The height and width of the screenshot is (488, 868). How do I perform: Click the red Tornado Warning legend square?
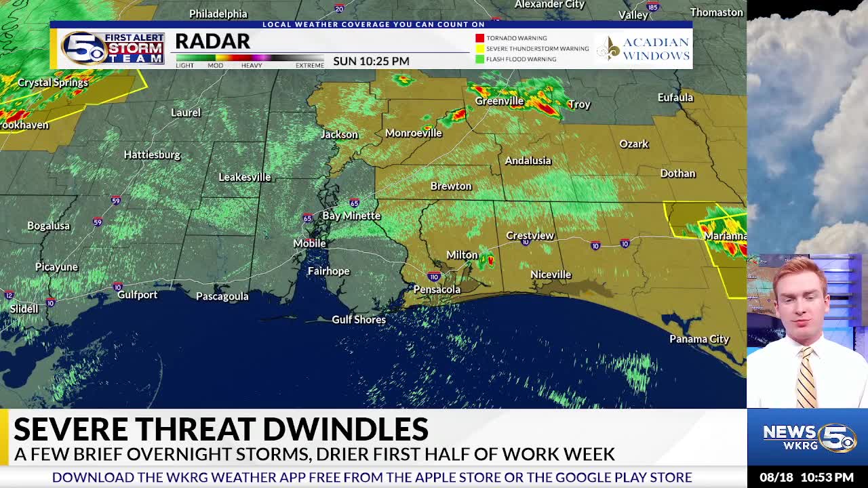(x=479, y=38)
